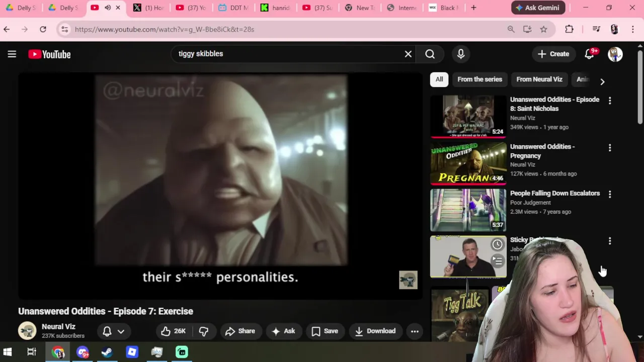Click the page vertical scrollbar
The height and width of the screenshot is (362, 644).
[640, 88]
